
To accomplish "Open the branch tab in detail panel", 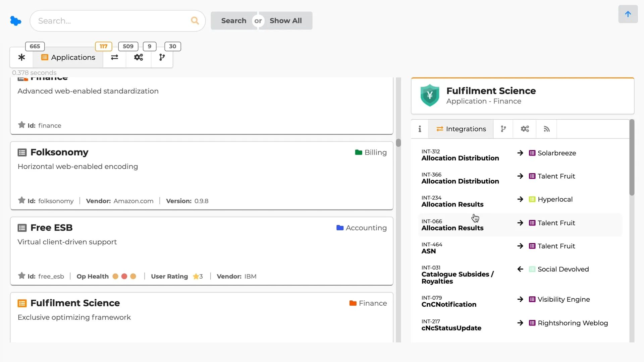I will (503, 129).
